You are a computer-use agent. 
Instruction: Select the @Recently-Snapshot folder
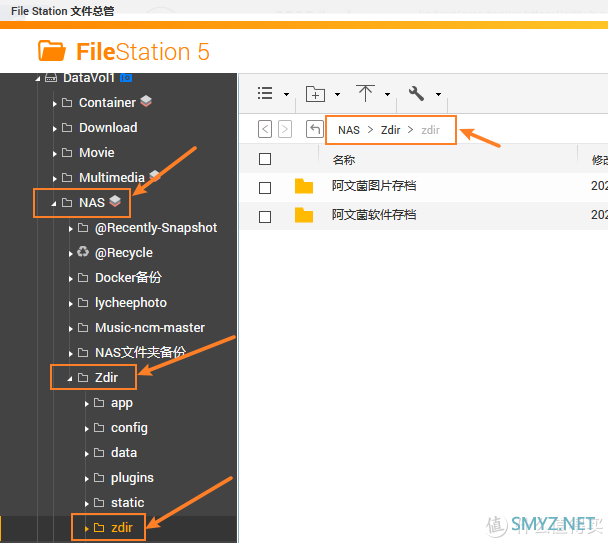[156, 228]
